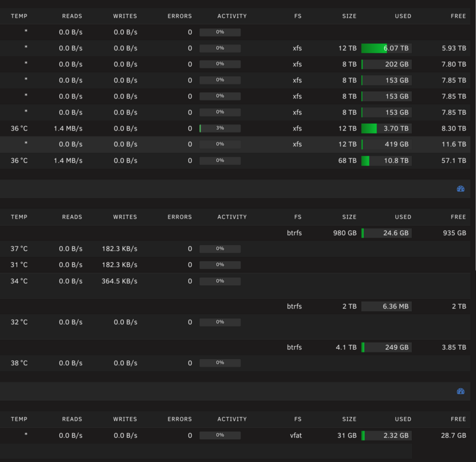Click the 38 °C temperature reading
This screenshot has width=476, height=462.
pos(19,363)
